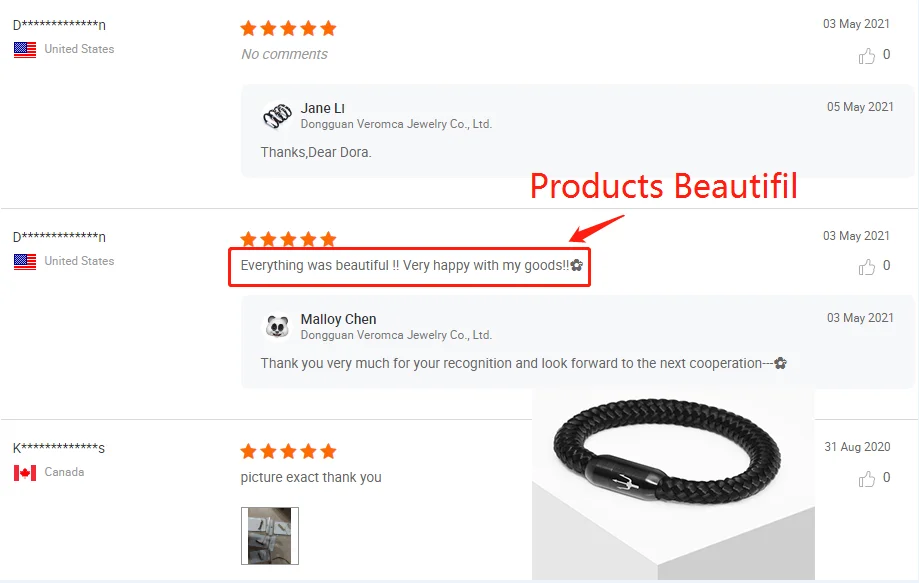The image size is (919, 583).
Task: Click the black braided bracelet image
Action: click(673, 485)
